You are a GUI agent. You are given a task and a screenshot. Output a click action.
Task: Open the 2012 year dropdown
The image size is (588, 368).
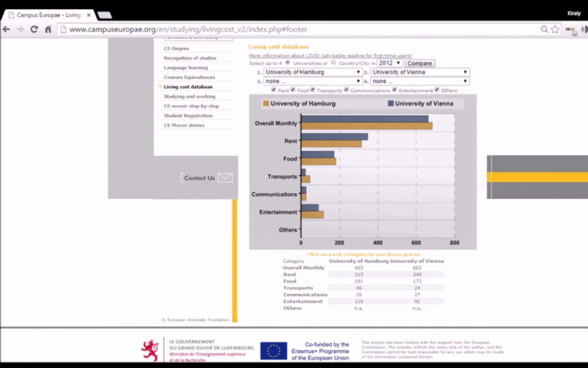[388, 63]
